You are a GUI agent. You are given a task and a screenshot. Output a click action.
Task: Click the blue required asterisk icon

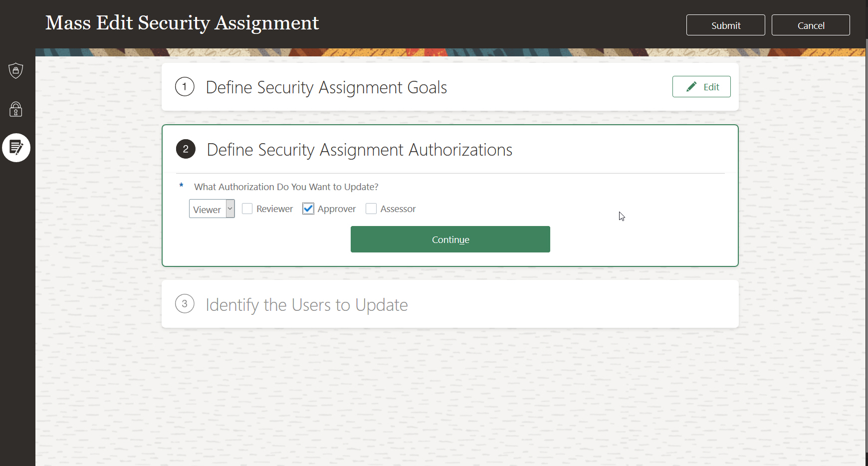(x=181, y=186)
